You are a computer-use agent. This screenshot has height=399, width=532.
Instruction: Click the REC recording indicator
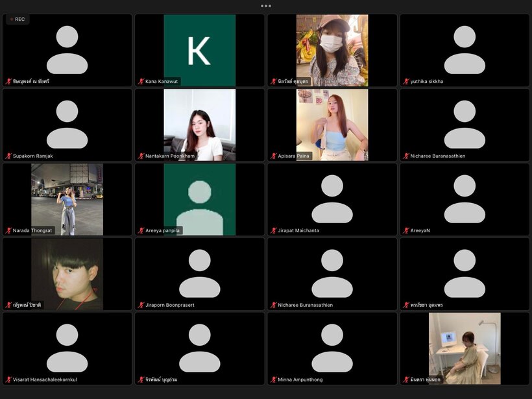point(18,19)
